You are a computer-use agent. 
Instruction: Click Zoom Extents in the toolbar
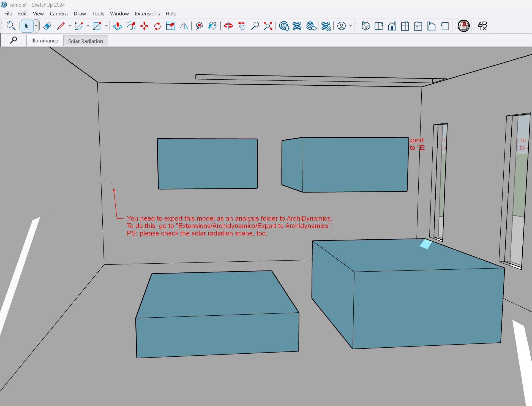click(x=268, y=26)
